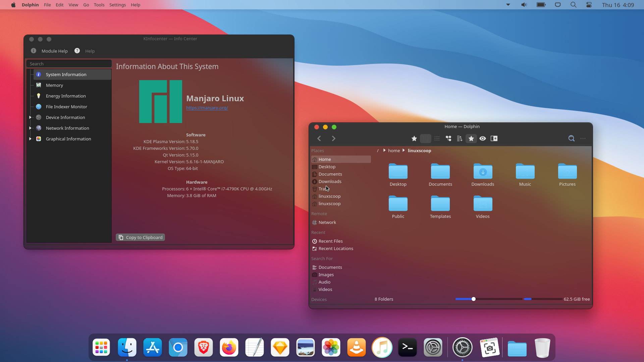Open the search bar in Dolphin
Screen dimensions: 644x362
(x=571, y=138)
